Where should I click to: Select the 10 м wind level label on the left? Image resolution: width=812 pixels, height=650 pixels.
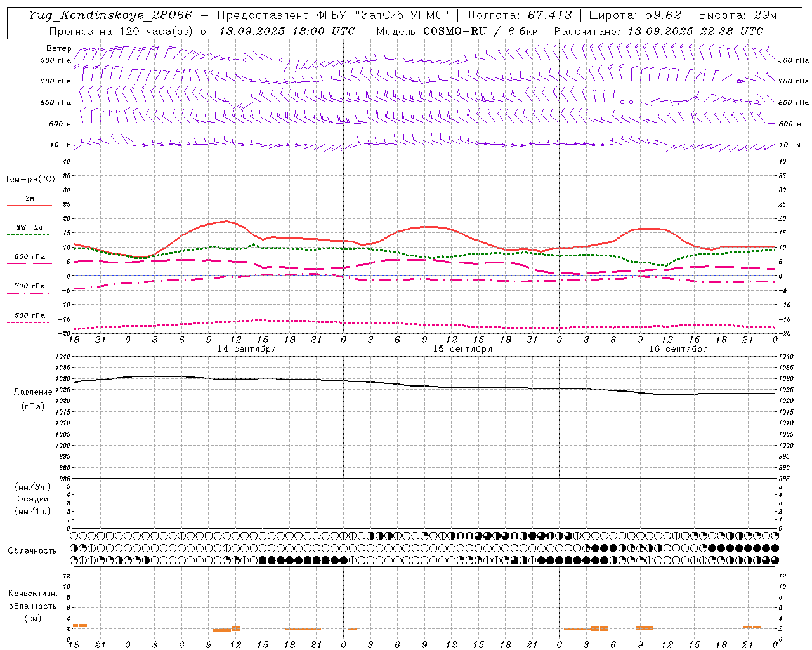[60, 145]
